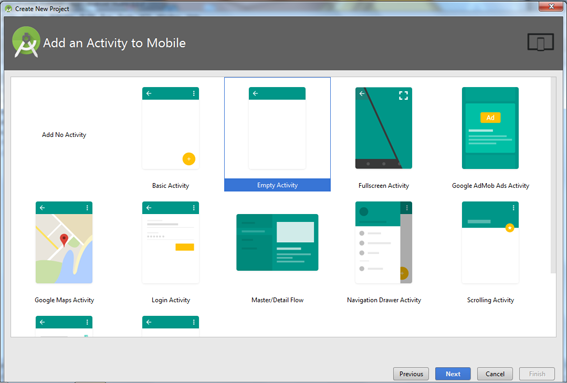
Task: Pick the Google AdMob Ads Activity template
Action: coord(490,128)
